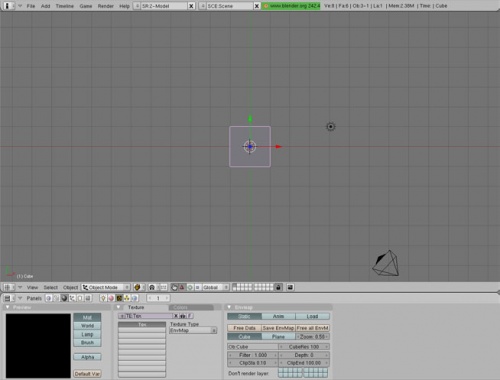Select the lamp object in the viewport
The height and width of the screenshot is (380, 500).
pyautogui.click(x=330, y=127)
